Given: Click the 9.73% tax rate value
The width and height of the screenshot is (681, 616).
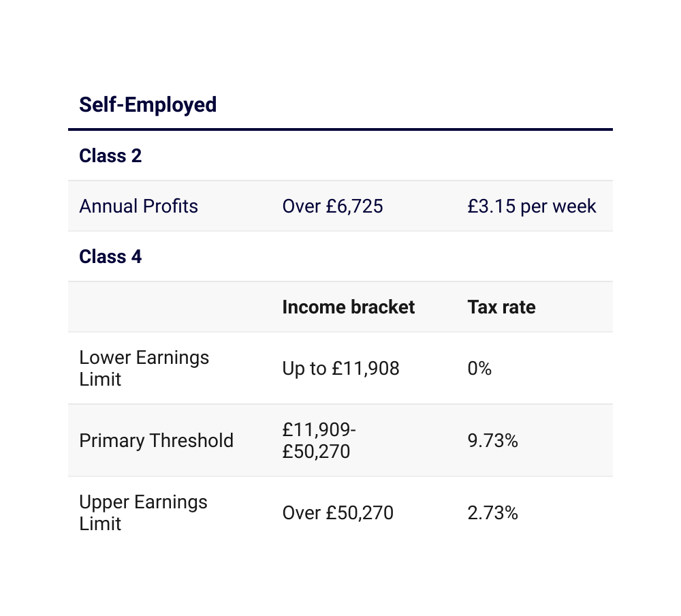Looking at the screenshot, I should 492,441.
